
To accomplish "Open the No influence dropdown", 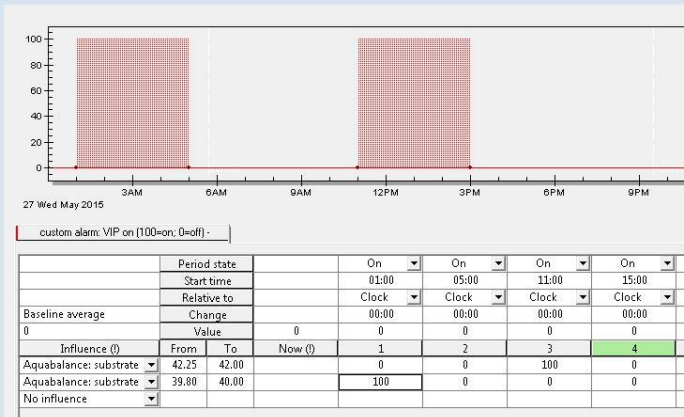I will [x=151, y=399].
